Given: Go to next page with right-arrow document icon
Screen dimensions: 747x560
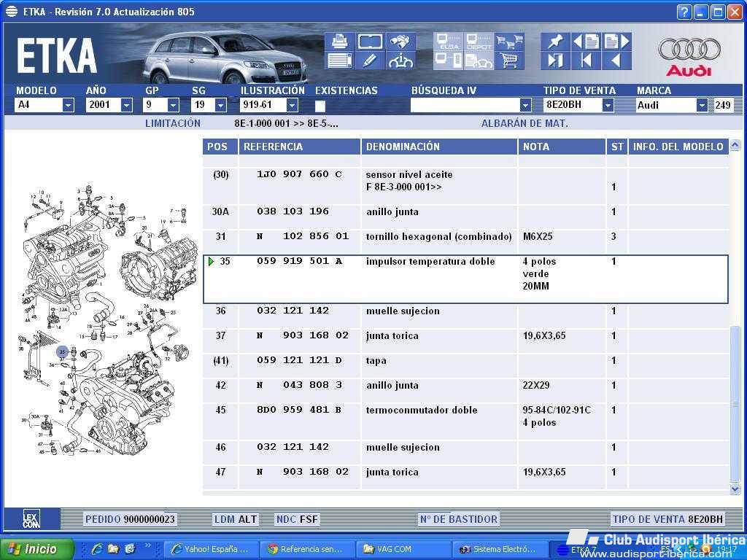Looking at the screenshot, I should (616, 42).
